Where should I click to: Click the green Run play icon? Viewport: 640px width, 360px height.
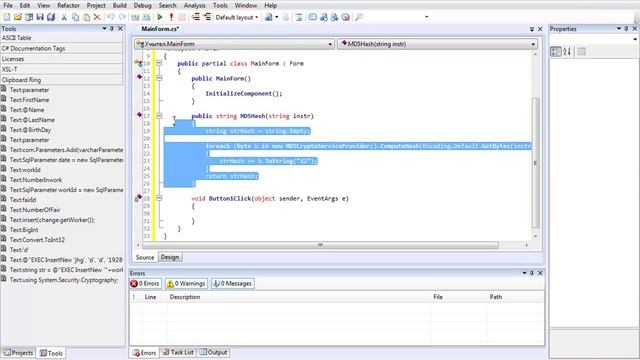coord(160,17)
